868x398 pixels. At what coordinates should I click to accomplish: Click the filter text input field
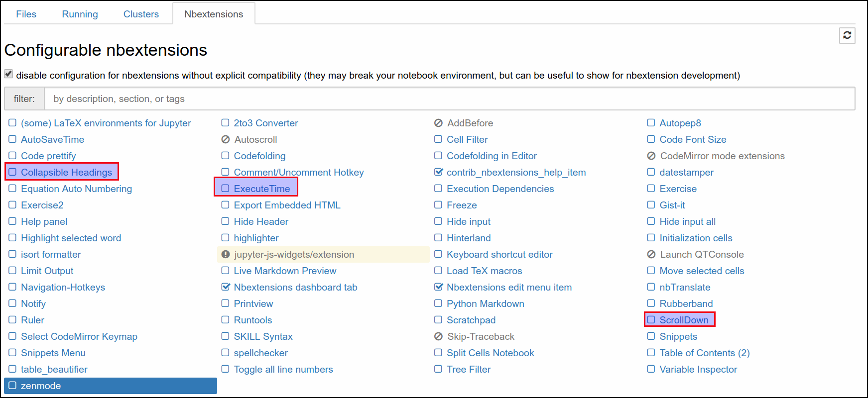point(449,99)
